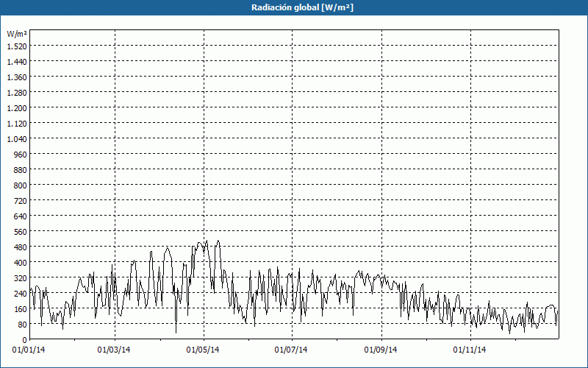Screen dimensions: 588x368
Task: Select the 1.440 y-axis value
Action: pos(17,62)
